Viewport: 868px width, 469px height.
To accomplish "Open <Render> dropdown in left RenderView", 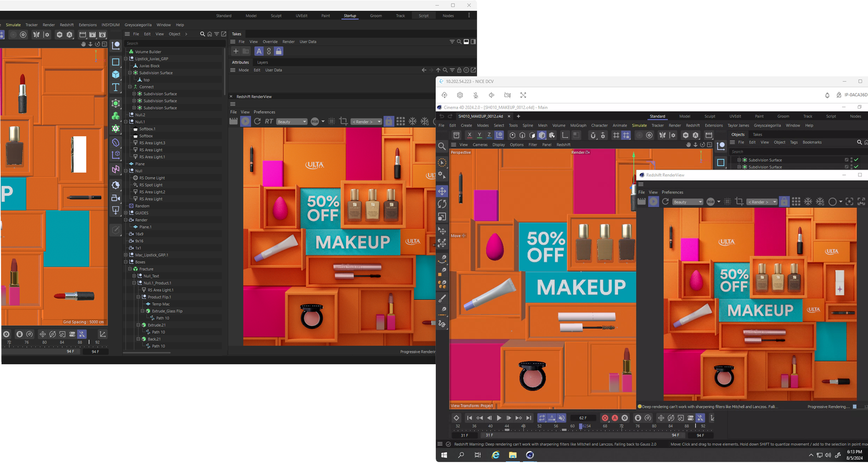I will coord(367,121).
